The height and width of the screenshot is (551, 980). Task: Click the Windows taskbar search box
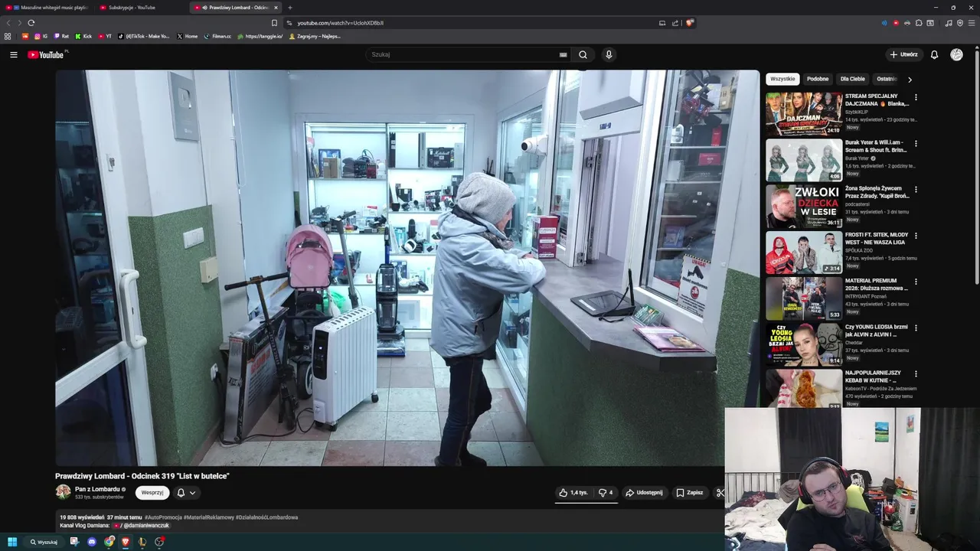pyautogui.click(x=43, y=542)
